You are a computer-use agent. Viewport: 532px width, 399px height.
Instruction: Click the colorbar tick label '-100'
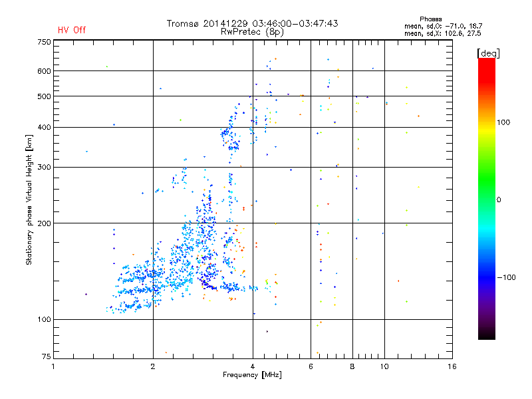coord(506,277)
